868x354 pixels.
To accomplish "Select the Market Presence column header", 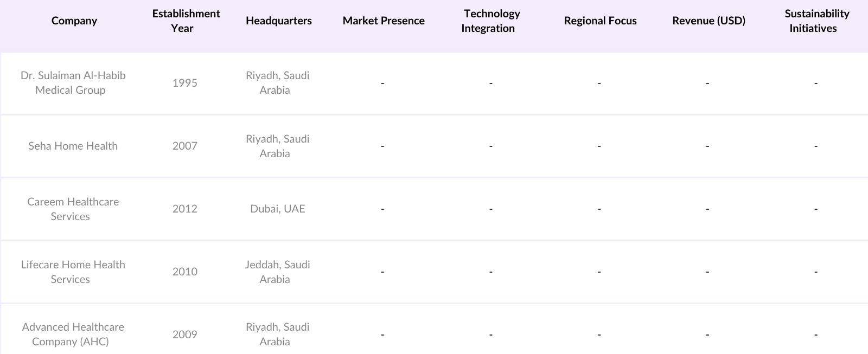I will click(384, 21).
